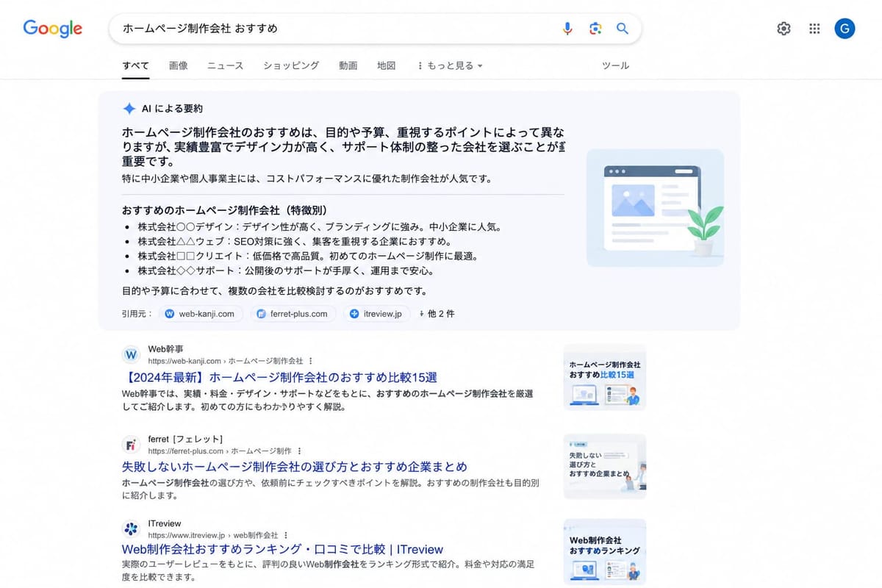Open the web-kanji.com source chip

[201, 314]
